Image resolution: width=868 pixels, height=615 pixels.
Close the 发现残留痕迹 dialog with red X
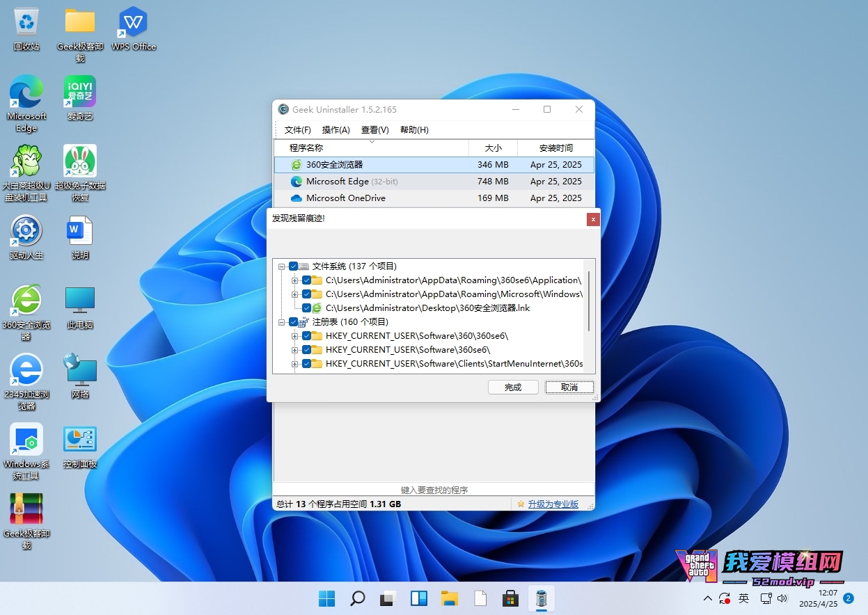pos(592,219)
